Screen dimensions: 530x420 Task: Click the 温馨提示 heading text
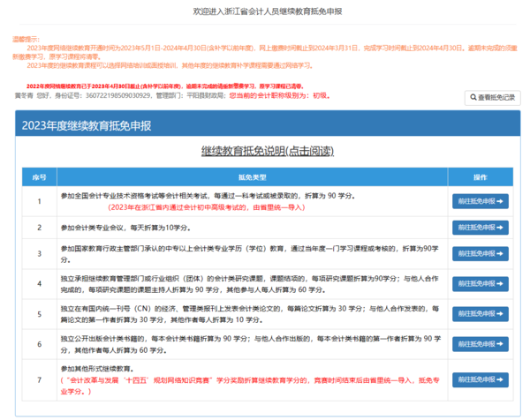(x=26, y=39)
